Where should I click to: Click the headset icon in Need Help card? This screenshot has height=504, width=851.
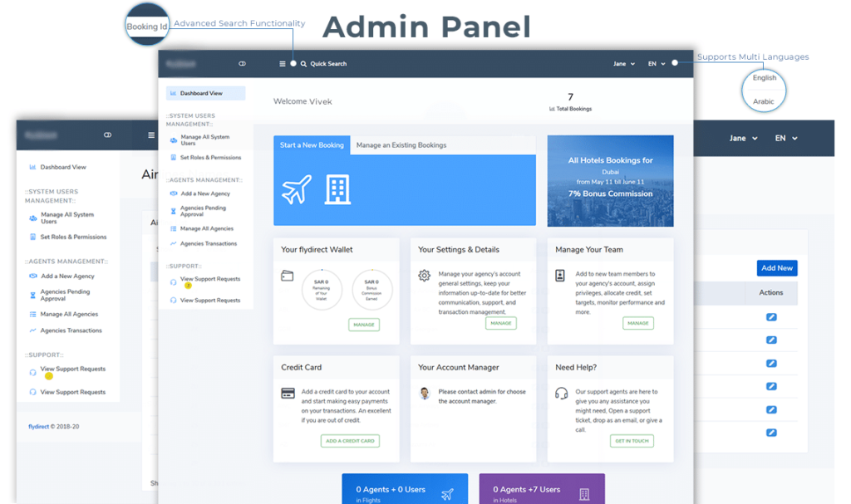561,393
